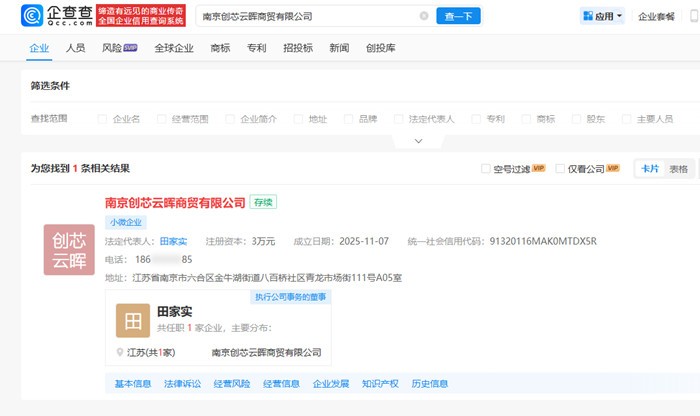Click the 小微企业 tag
This screenshot has width=700, height=416.
[126, 222]
